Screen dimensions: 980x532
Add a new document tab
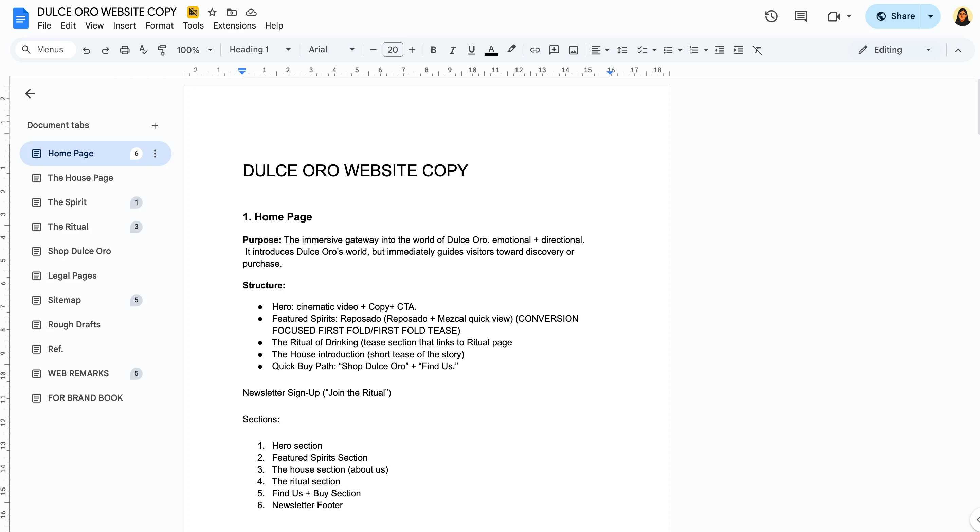[155, 126]
